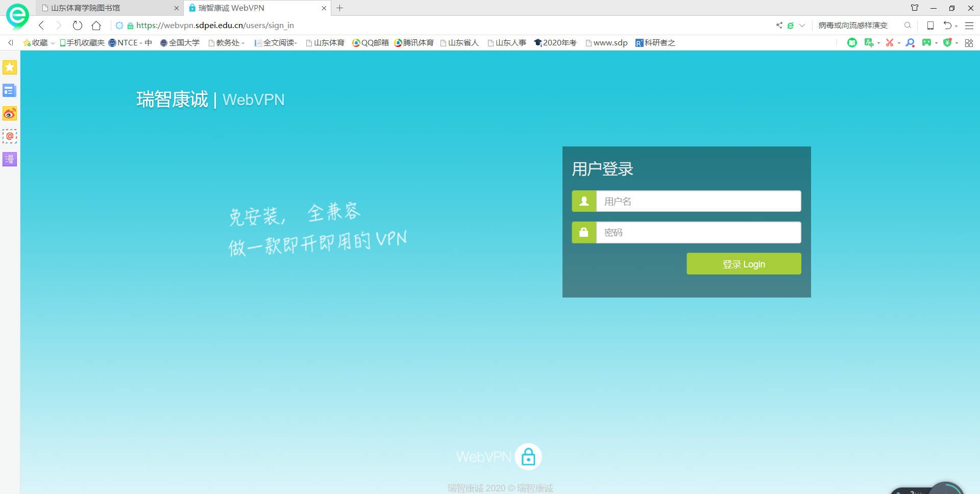Open the extensions grid icon
980x494 pixels.
pyautogui.click(x=969, y=43)
